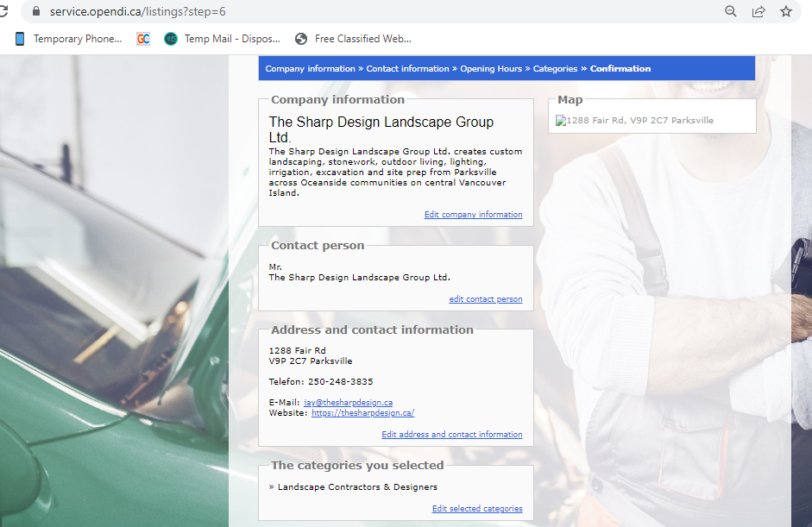The height and width of the screenshot is (527, 812).
Task: Click Edit company information link
Action: tap(474, 214)
